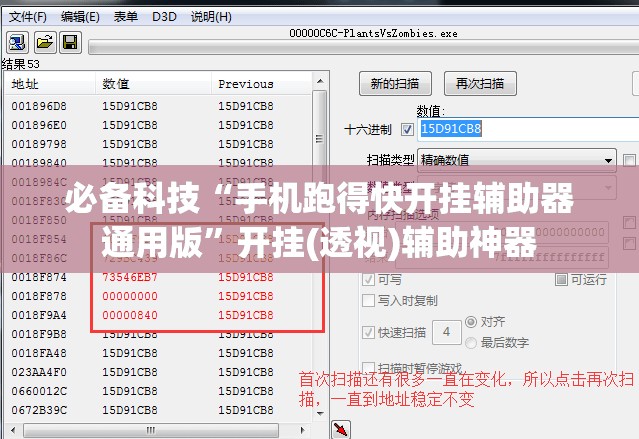Select address row 0018F9B8

coord(158,334)
